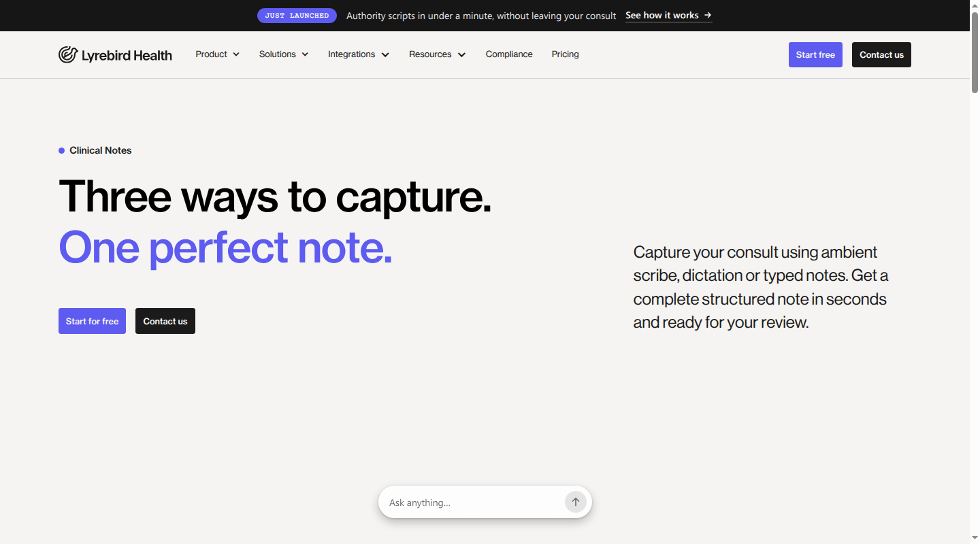This screenshot has height=544, width=980.
Task: Click the scrollbar up arrow
Action: (975, 5)
